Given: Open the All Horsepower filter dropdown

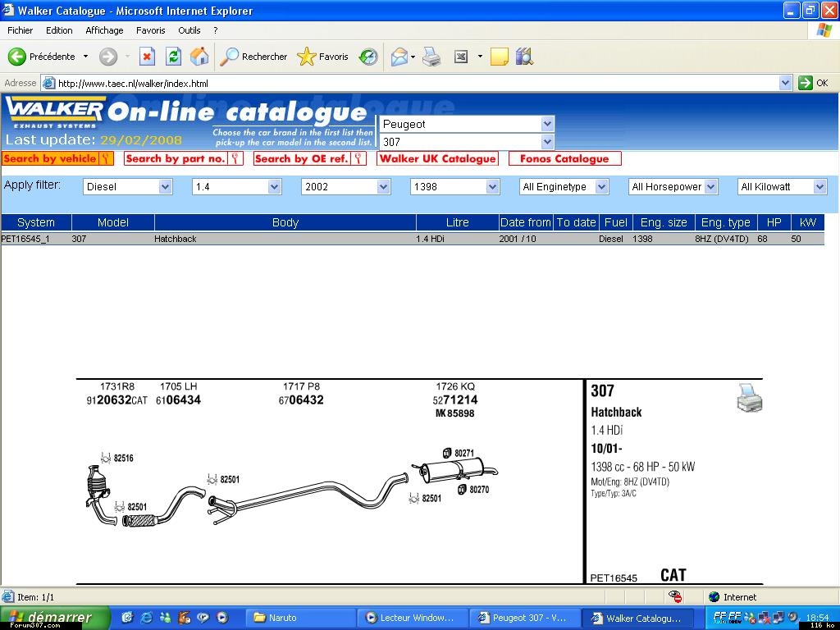Looking at the screenshot, I should 710,187.
